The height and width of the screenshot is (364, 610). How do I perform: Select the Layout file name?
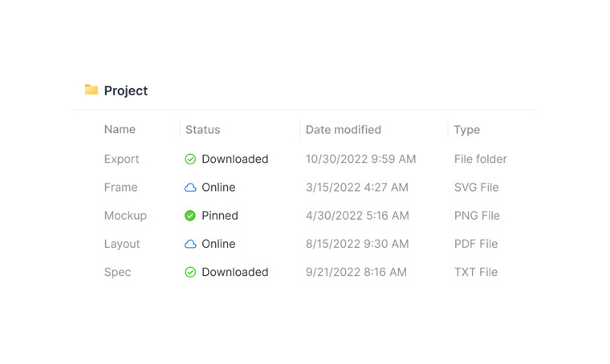[x=122, y=244]
